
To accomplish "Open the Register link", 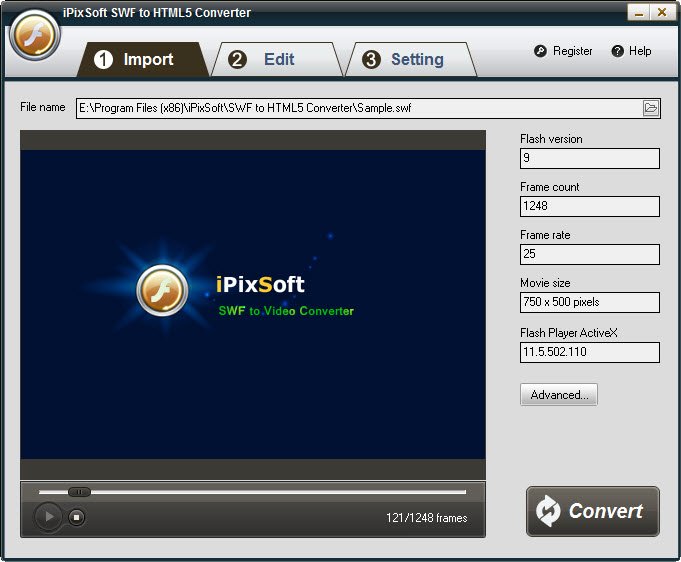I will [572, 51].
